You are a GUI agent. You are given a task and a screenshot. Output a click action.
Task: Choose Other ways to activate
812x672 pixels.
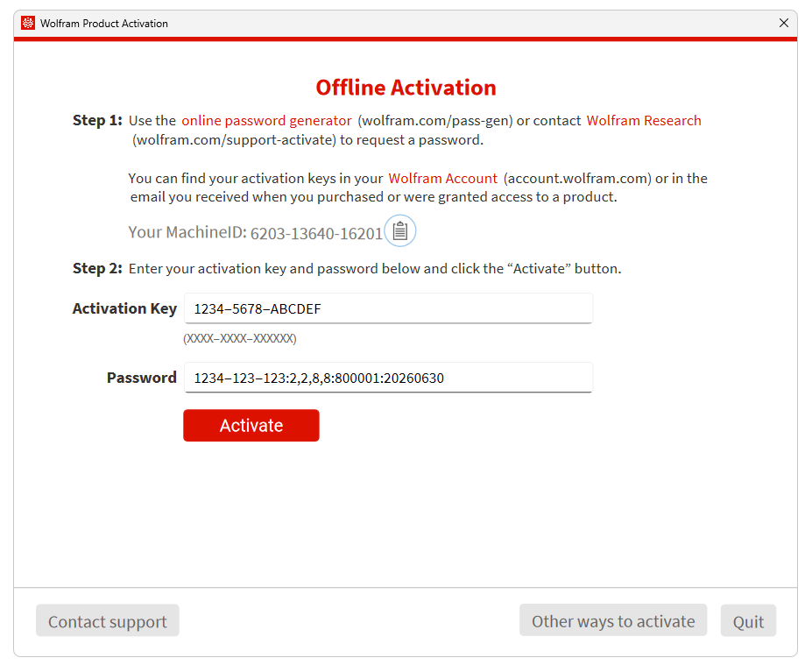pos(613,620)
